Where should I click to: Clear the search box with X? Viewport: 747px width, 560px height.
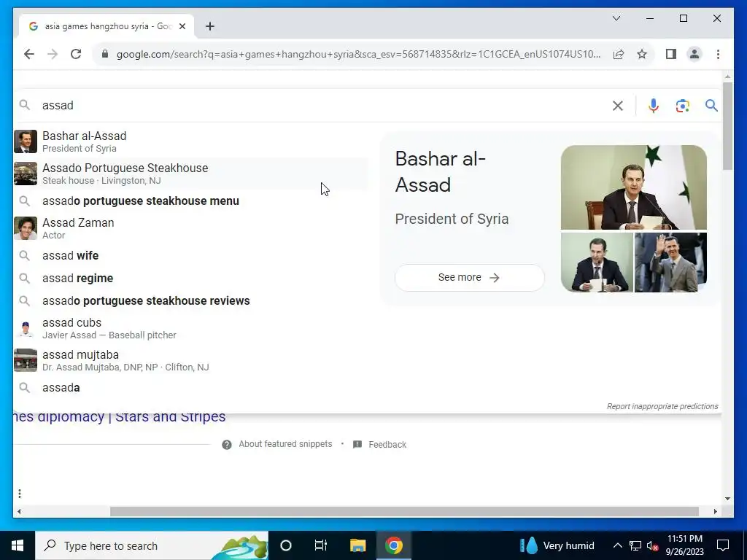coord(618,106)
